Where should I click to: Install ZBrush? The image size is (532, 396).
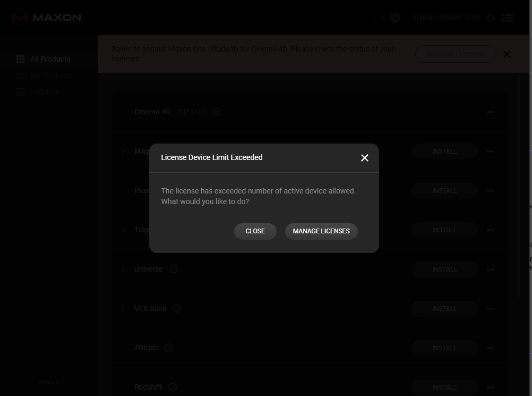(444, 349)
